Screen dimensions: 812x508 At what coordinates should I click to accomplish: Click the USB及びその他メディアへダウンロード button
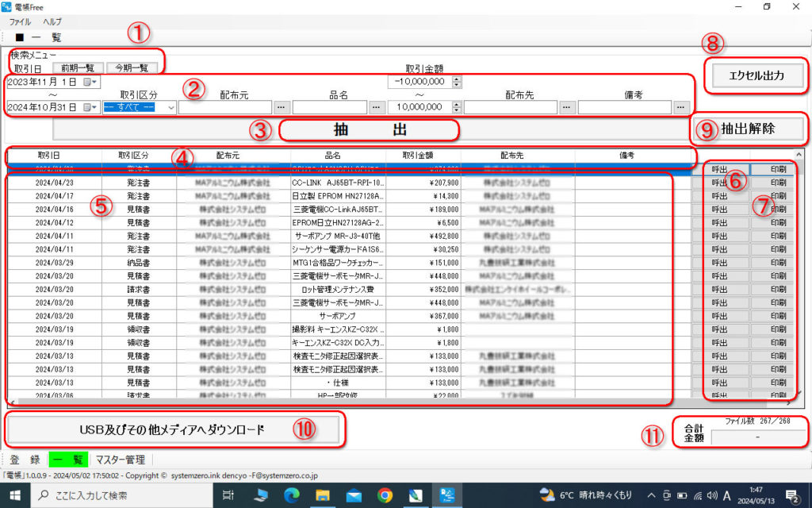(172, 429)
